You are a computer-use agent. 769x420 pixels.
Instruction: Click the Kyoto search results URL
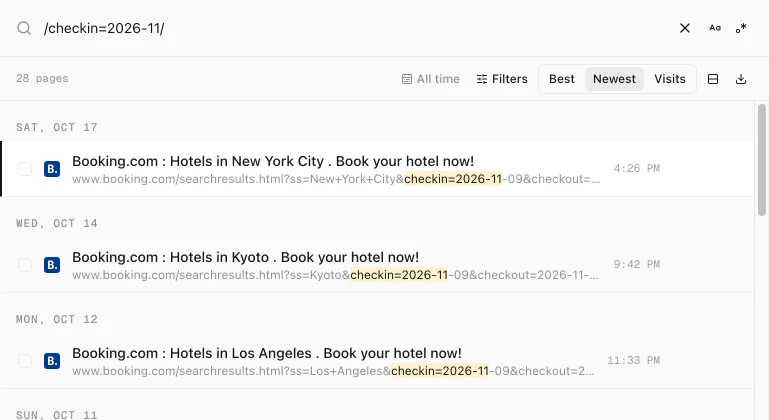click(x=335, y=275)
